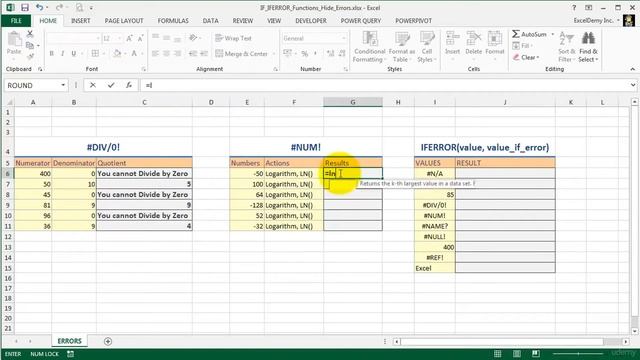
Task: Increase font size with the large A icon
Action: 129,38
